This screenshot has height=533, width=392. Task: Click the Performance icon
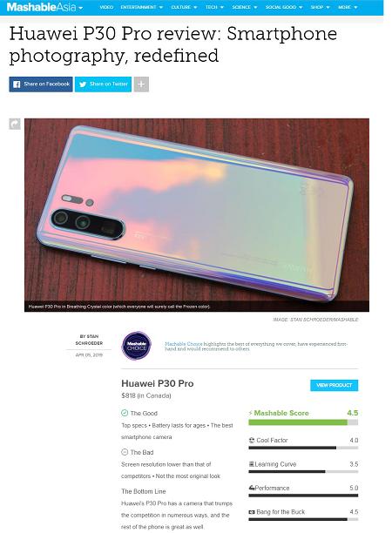point(252,488)
